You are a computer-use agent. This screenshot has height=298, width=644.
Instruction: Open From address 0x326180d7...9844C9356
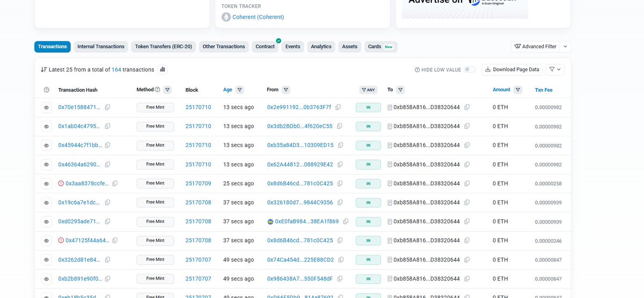[300, 202]
